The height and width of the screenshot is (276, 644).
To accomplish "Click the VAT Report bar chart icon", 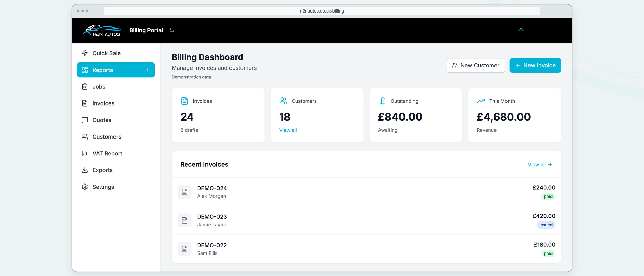I will coord(85,153).
